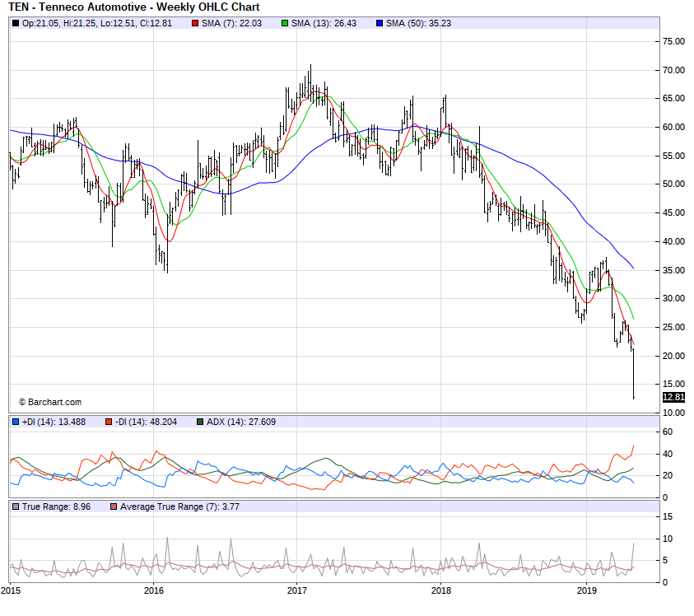Screen dimensions: 694x616
Task: Click the 40.00 price axis label
Action: coord(673,241)
